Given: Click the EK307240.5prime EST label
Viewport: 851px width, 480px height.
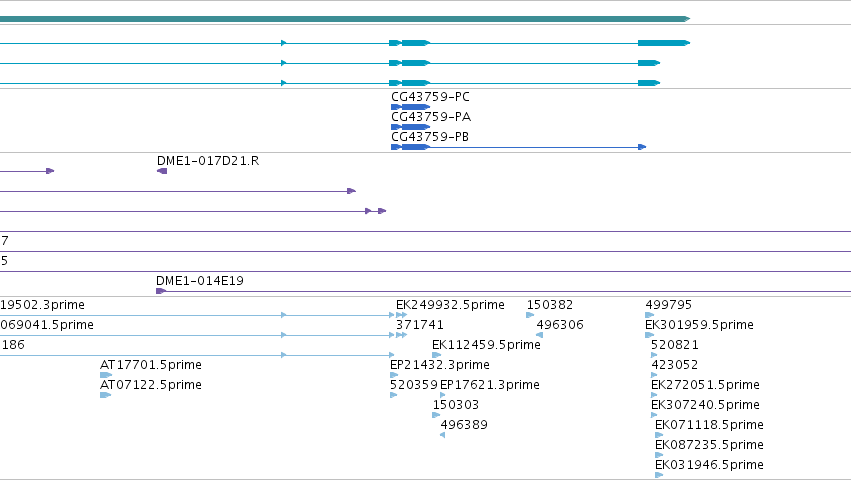Looking at the screenshot, I should point(706,405).
